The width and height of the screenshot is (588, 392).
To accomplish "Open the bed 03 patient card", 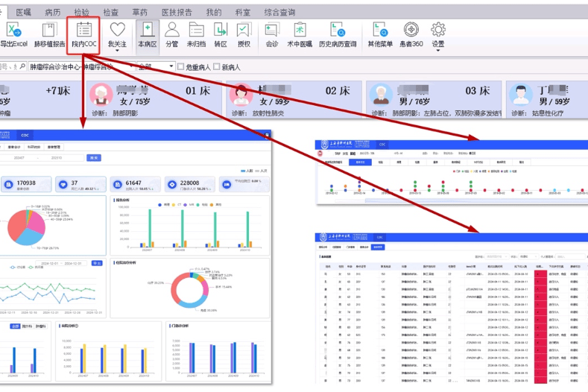I will point(431,101).
